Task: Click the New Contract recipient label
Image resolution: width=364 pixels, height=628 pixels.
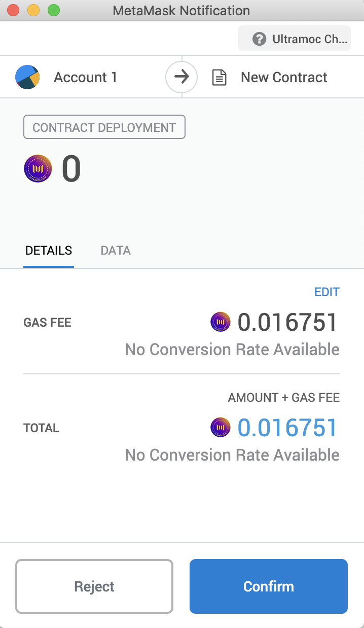Action: (284, 78)
